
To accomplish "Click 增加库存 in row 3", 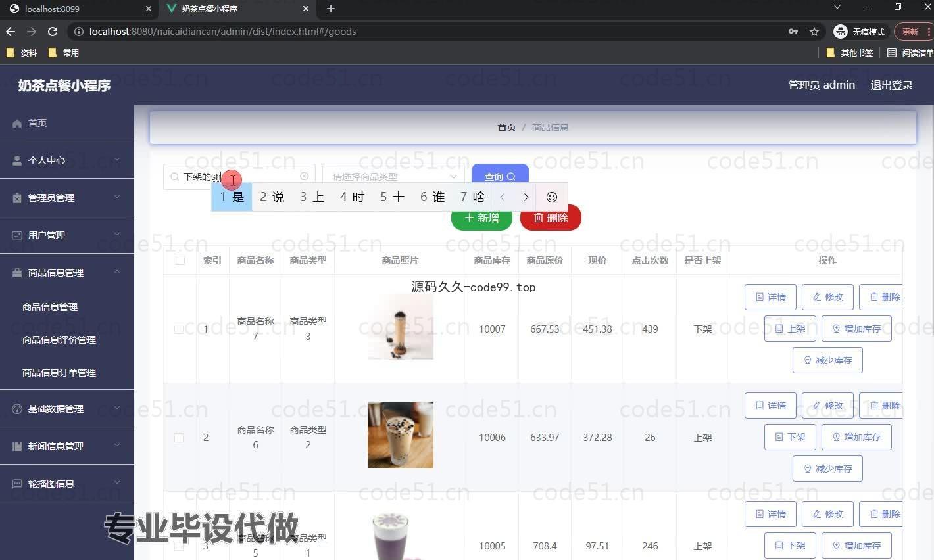I will pos(856,546).
